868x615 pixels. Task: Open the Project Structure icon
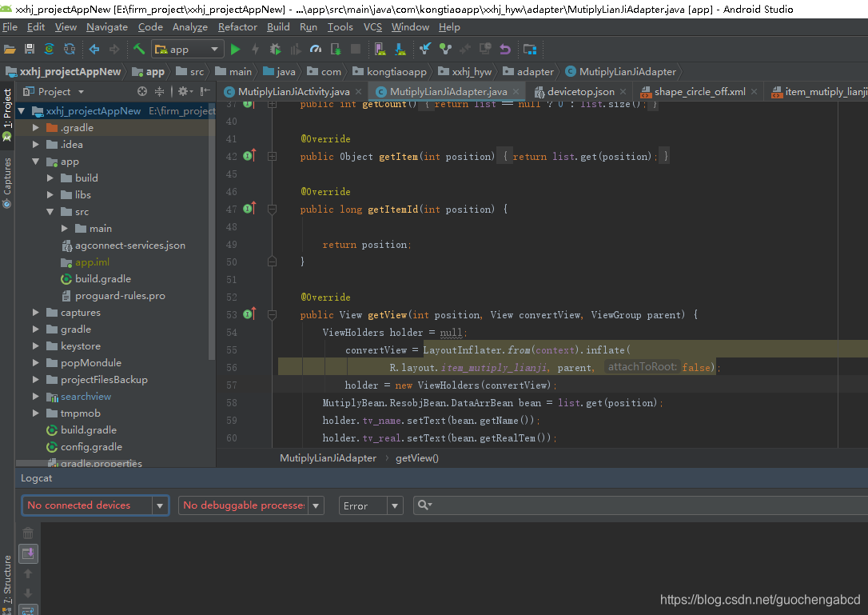(530, 50)
